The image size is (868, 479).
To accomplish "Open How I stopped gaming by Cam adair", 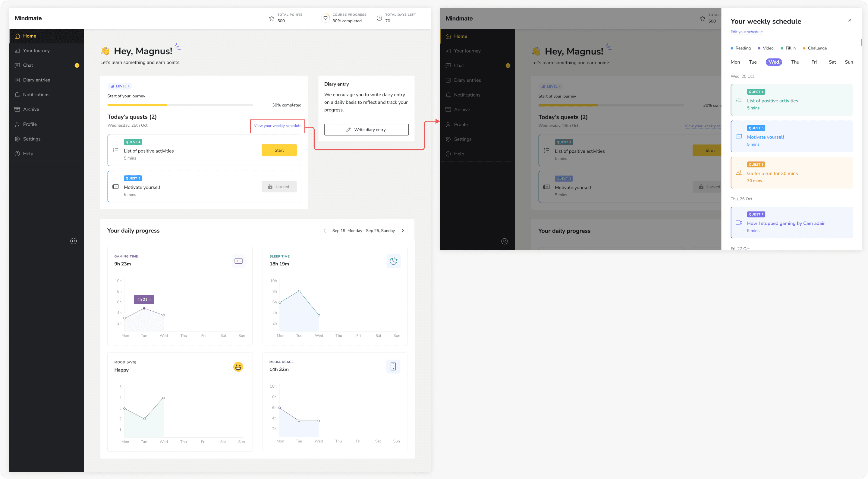I will click(x=792, y=223).
